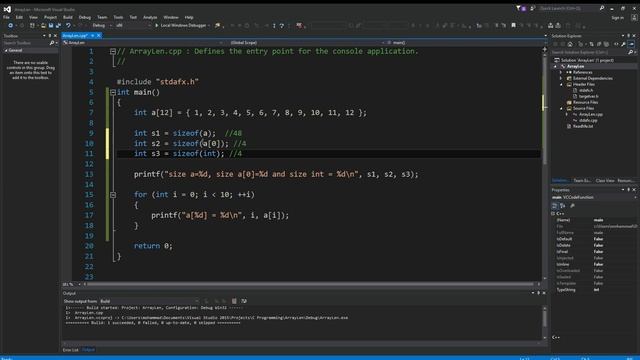Click the TypeString property row
The image size is (640, 360).
594,290
